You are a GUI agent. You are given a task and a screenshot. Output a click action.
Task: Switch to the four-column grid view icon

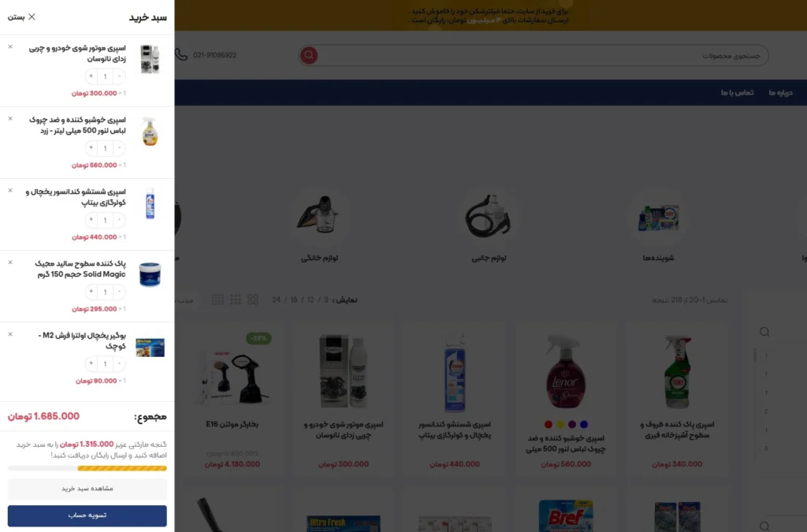[x=218, y=299]
